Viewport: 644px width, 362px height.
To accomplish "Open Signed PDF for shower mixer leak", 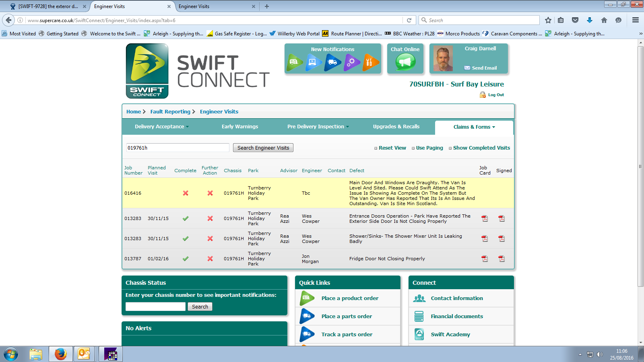I will coord(502,239).
